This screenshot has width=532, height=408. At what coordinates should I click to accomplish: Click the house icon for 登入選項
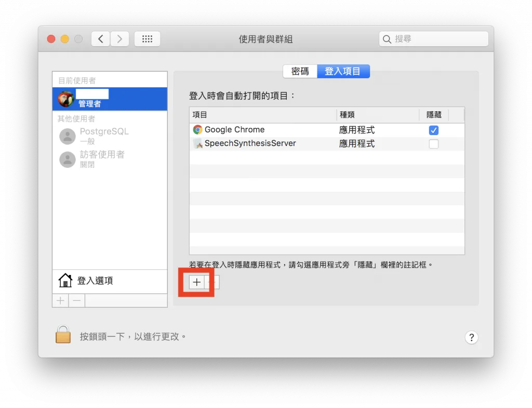(x=65, y=280)
